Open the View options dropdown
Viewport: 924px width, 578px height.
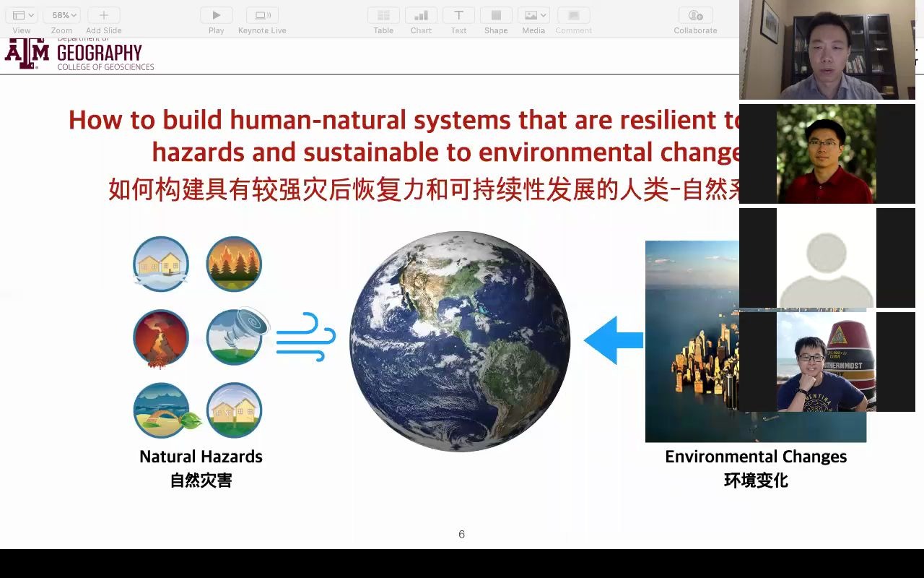pyautogui.click(x=21, y=14)
